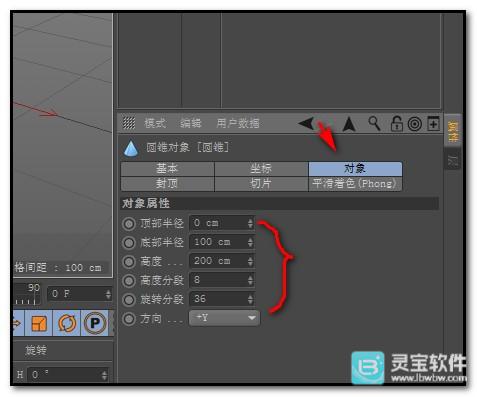The height and width of the screenshot is (397, 477).
Task: Click the back arrow in attribute manager
Action: [x=306, y=124]
